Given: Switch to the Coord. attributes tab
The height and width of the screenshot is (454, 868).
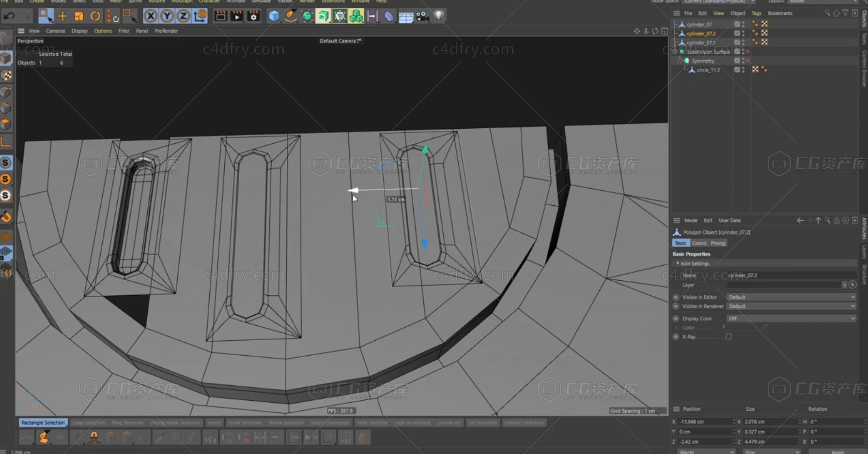Looking at the screenshot, I should [699, 243].
